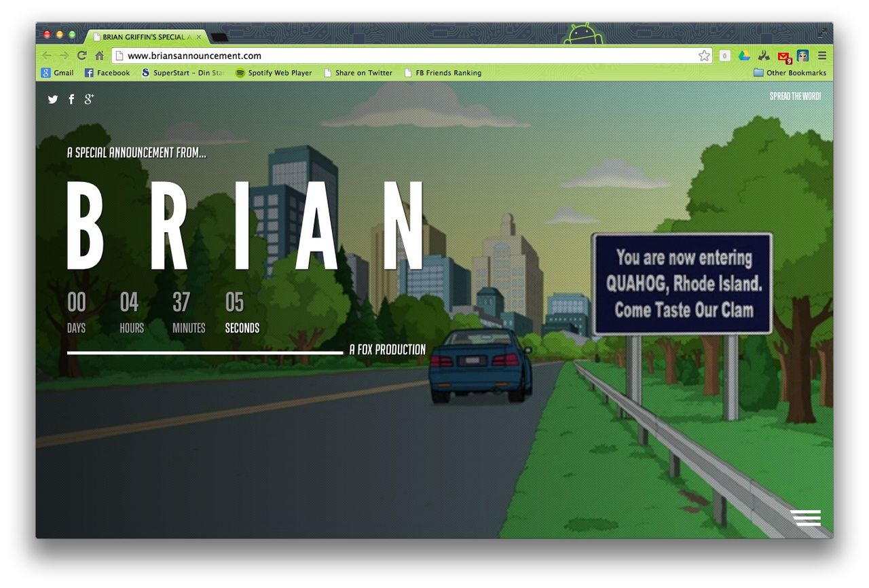
Task: Click the Days countdown value 00
Action: pos(77,302)
